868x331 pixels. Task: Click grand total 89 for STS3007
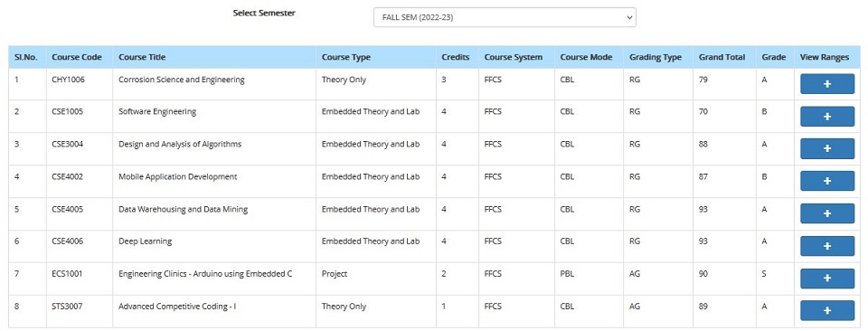coord(703,306)
